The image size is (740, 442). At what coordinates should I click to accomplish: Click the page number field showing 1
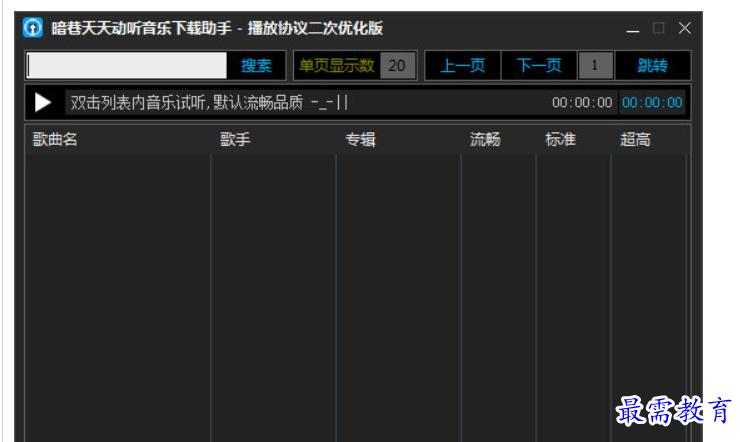(x=595, y=65)
